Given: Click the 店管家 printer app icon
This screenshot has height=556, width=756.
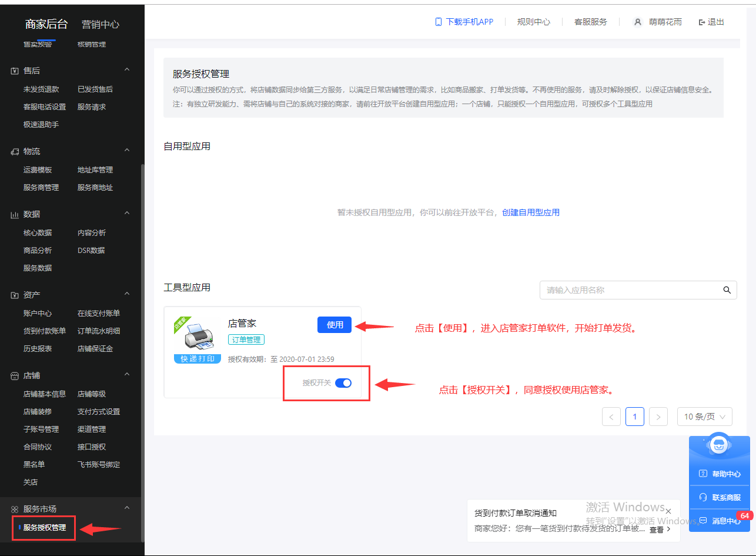Looking at the screenshot, I should click(x=198, y=338).
